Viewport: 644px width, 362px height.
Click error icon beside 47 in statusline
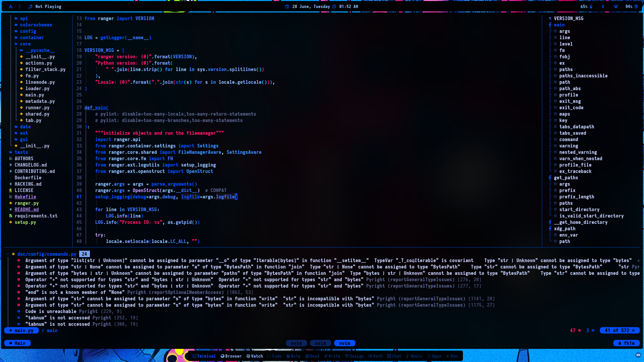[579, 330]
